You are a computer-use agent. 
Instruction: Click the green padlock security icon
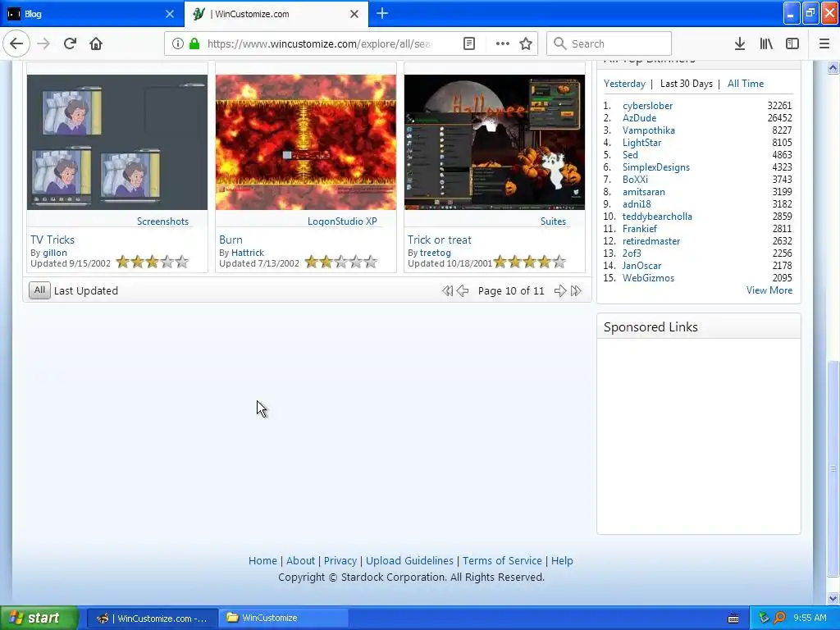(x=194, y=43)
